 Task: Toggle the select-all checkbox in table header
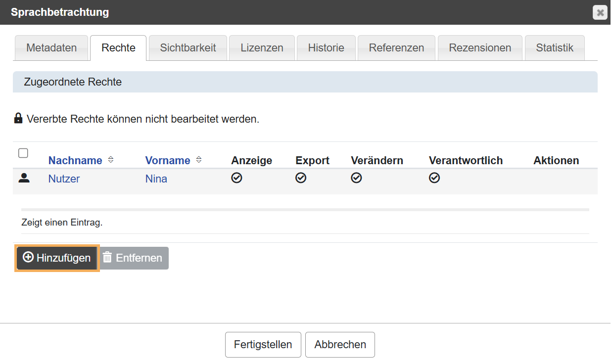point(23,153)
